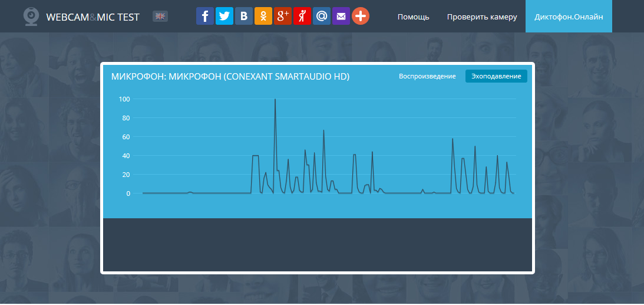Share by email using purple envelope icon
Screen dimensions: 644x305
point(341,17)
